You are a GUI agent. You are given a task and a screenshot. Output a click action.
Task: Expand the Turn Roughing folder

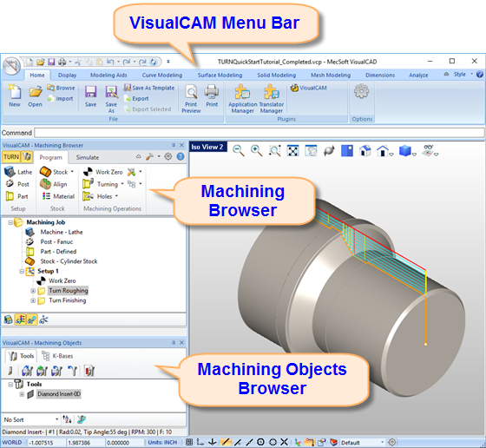pos(33,291)
